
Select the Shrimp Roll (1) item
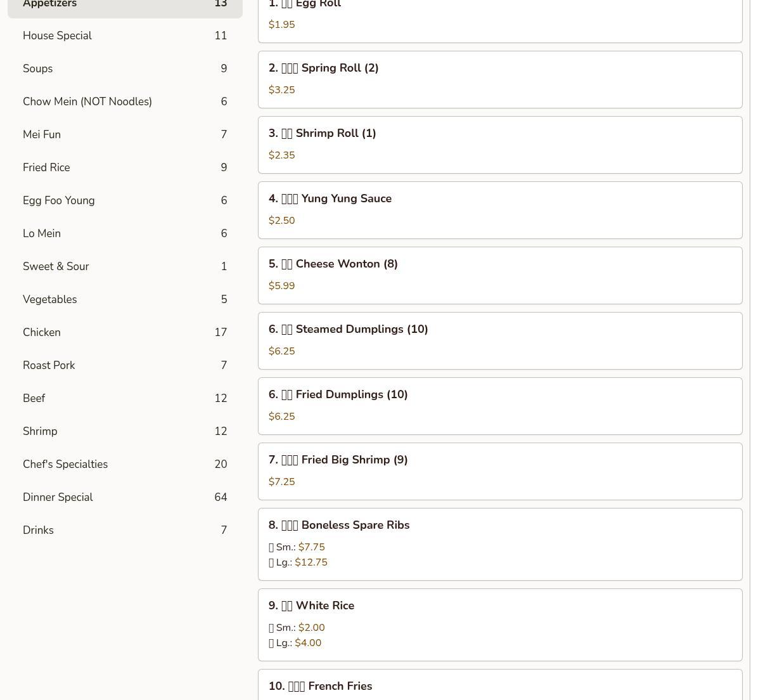(500, 145)
